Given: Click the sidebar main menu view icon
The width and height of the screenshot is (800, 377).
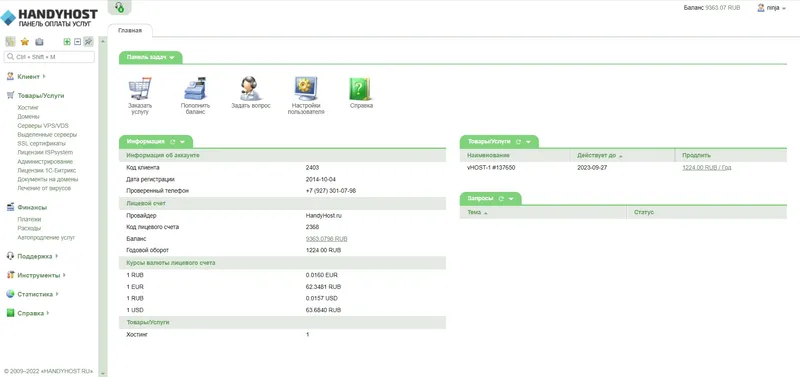Looking at the screenshot, I should pos(10,42).
